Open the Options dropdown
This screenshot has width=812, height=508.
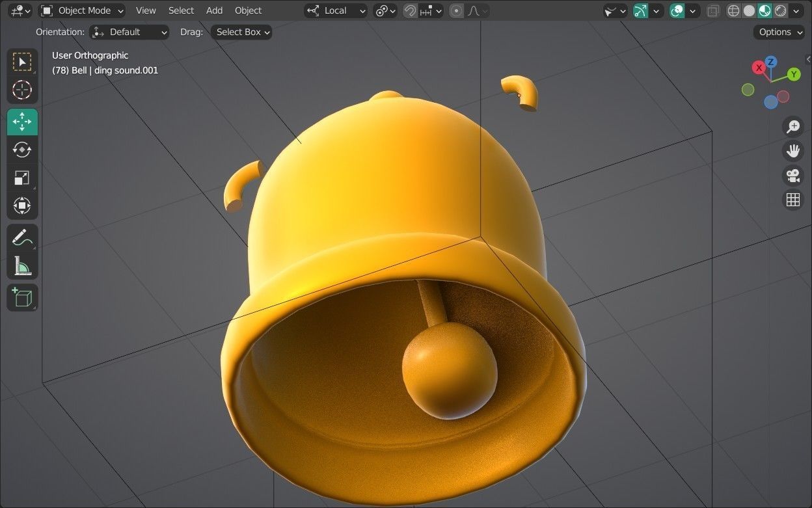point(779,32)
